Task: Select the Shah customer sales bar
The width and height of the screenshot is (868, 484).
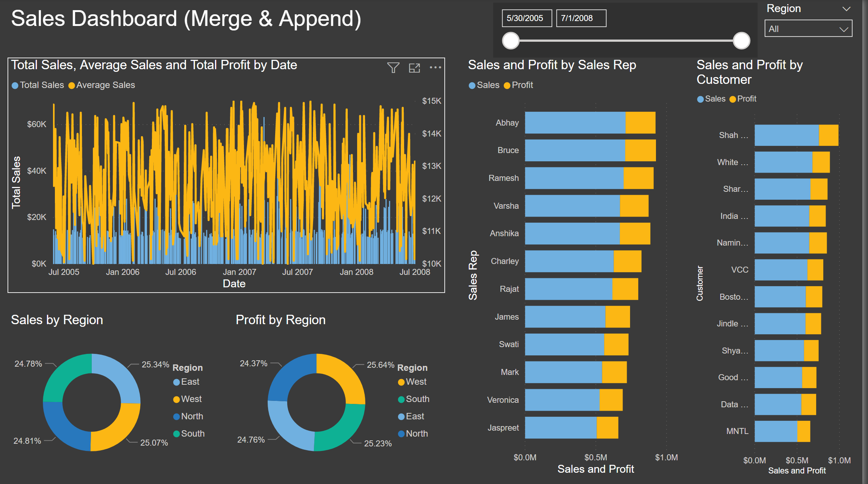Action: (x=786, y=135)
